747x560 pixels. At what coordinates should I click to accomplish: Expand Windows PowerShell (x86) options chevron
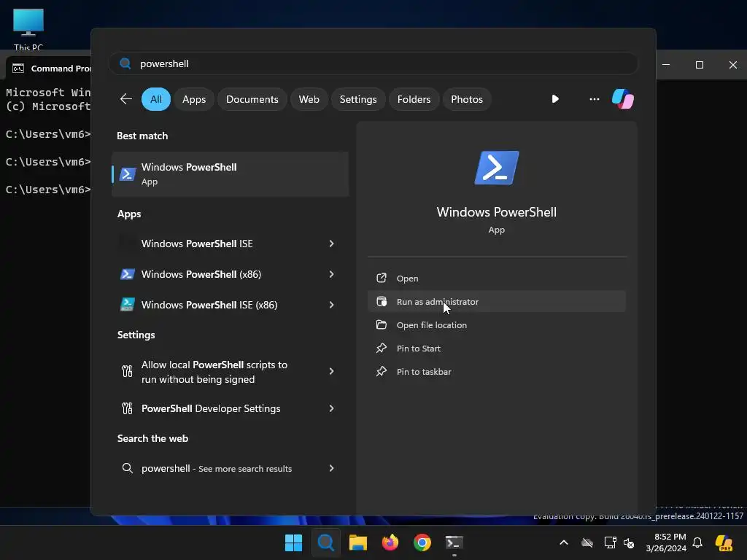(x=332, y=274)
